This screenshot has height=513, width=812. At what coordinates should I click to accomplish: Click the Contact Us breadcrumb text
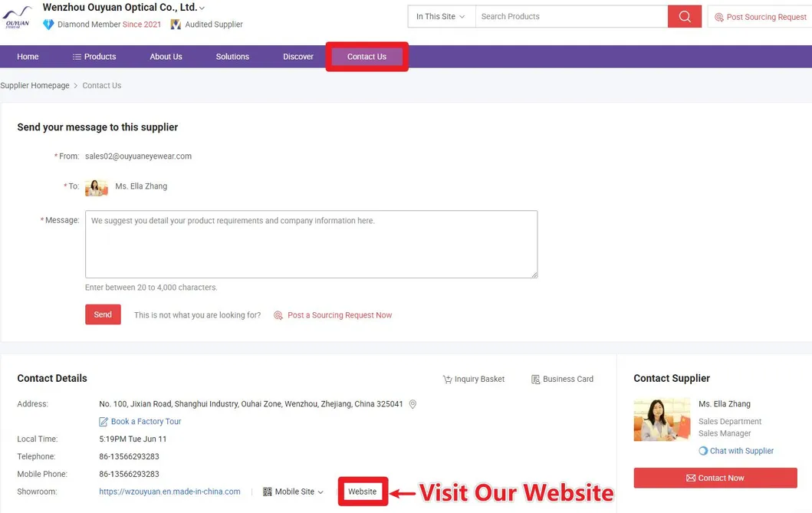(101, 85)
